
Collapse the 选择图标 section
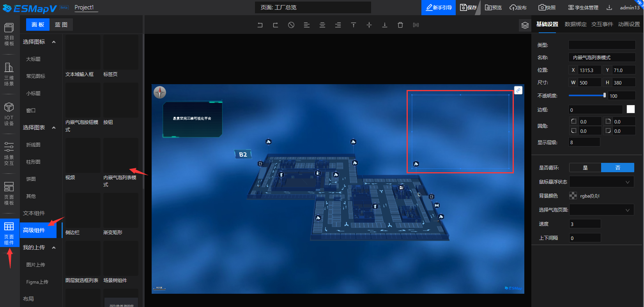tap(54, 42)
